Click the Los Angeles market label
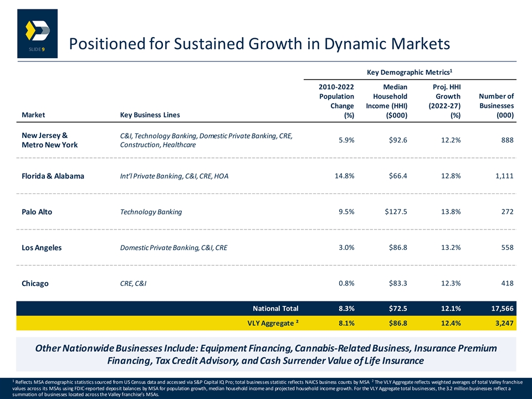 coord(42,247)
